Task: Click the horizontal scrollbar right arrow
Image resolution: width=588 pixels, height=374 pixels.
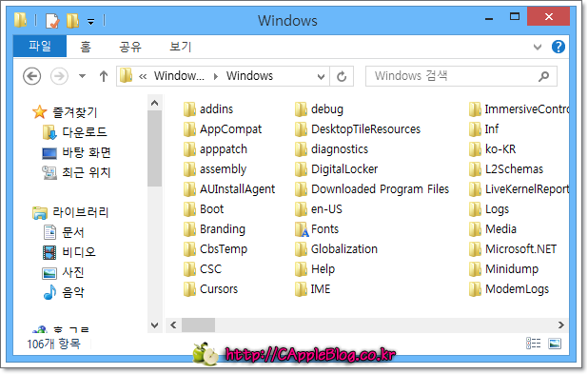Action: (561, 325)
